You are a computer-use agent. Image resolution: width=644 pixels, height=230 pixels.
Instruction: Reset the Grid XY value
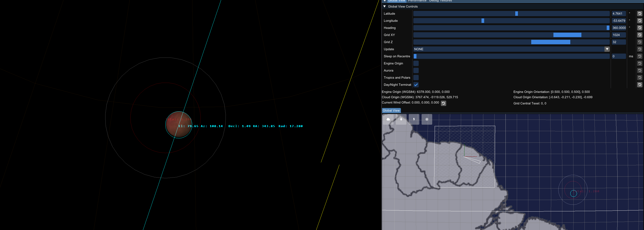(640, 35)
